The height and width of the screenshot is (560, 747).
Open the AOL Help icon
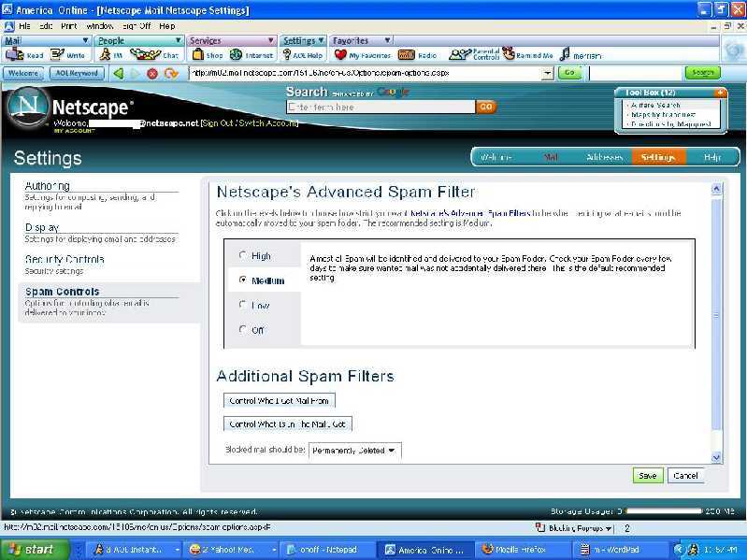point(287,54)
